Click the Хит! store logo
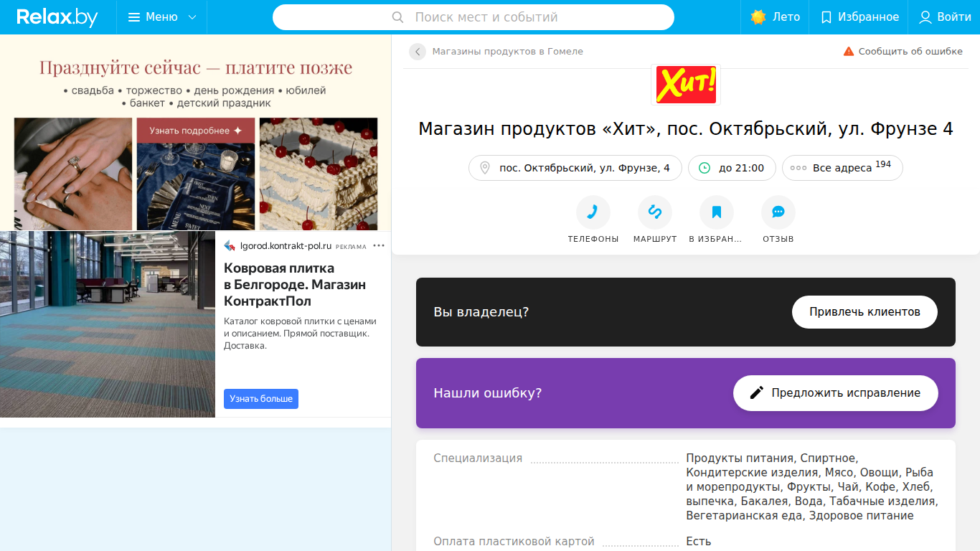This screenshot has width=980, height=551. coord(685,84)
